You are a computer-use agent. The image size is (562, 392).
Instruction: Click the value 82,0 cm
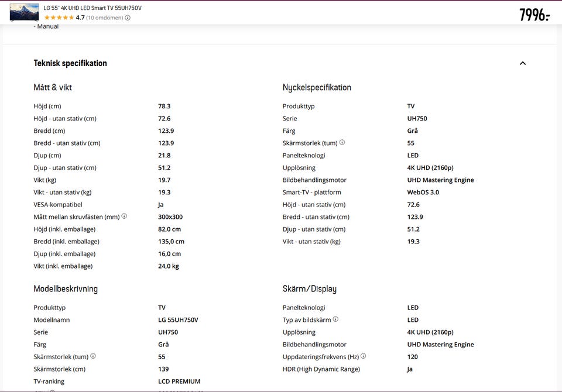(170, 229)
